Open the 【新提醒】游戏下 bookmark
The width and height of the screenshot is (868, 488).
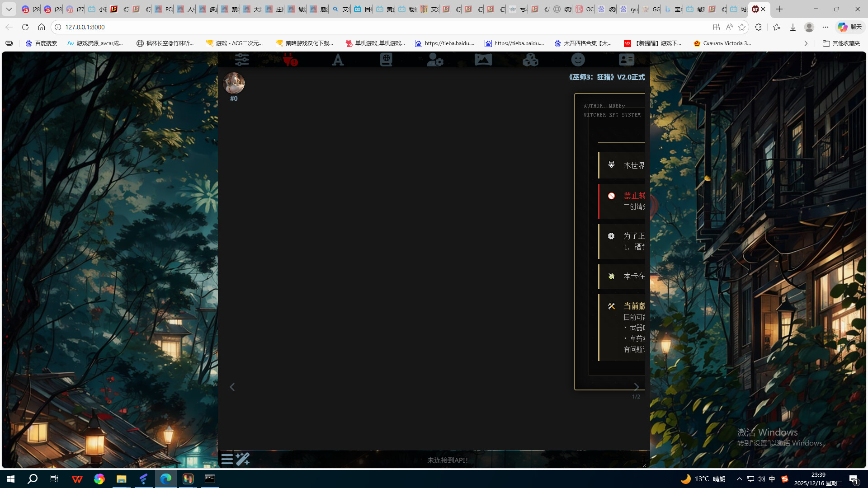653,43
